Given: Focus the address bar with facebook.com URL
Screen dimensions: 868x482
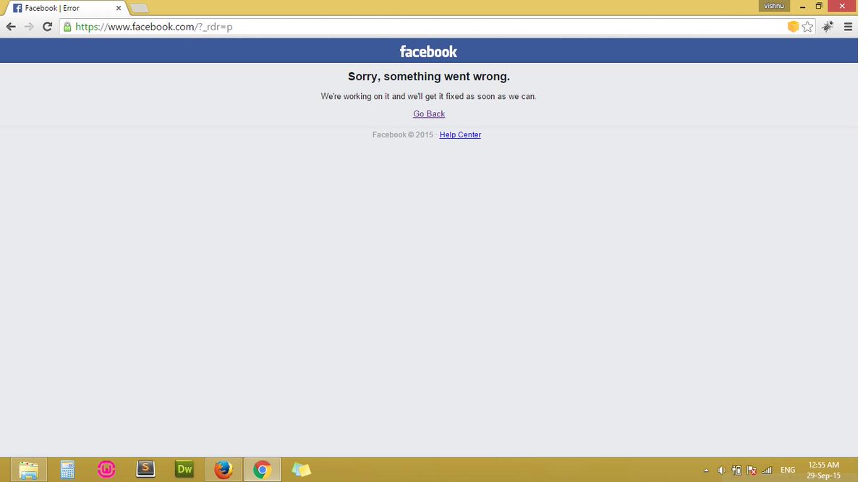Looking at the screenshot, I should click(423, 27).
